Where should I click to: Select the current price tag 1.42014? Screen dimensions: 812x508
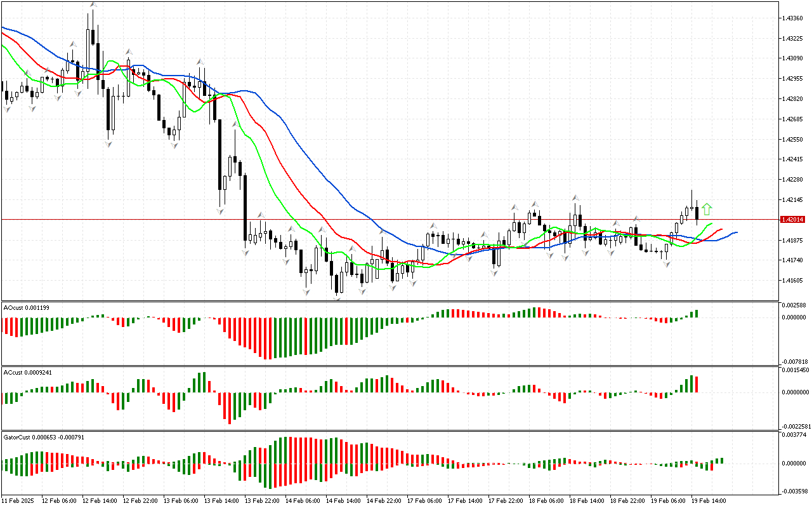coord(794,219)
